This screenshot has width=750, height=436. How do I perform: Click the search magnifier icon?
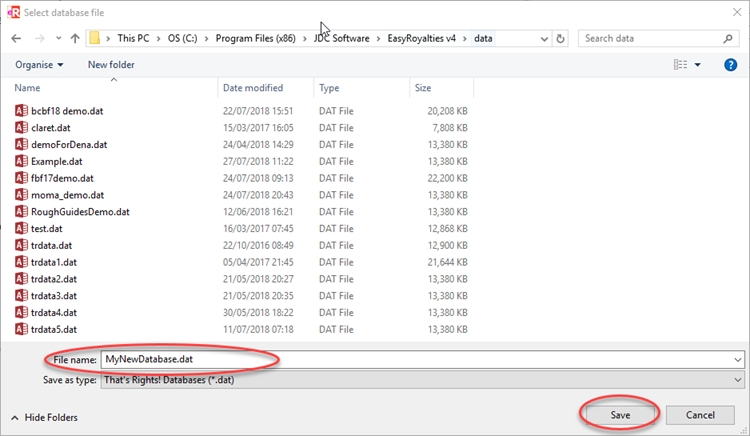click(728, 39)
